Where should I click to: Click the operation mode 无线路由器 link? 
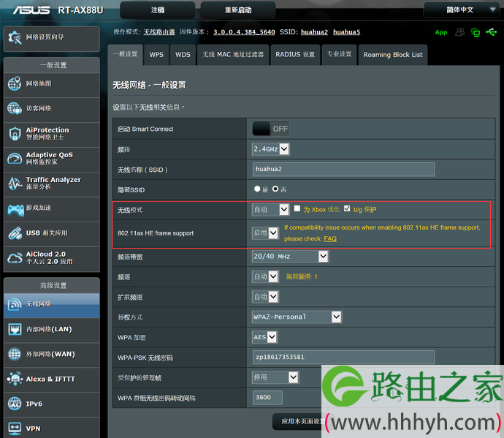click(x=159, y=32)
